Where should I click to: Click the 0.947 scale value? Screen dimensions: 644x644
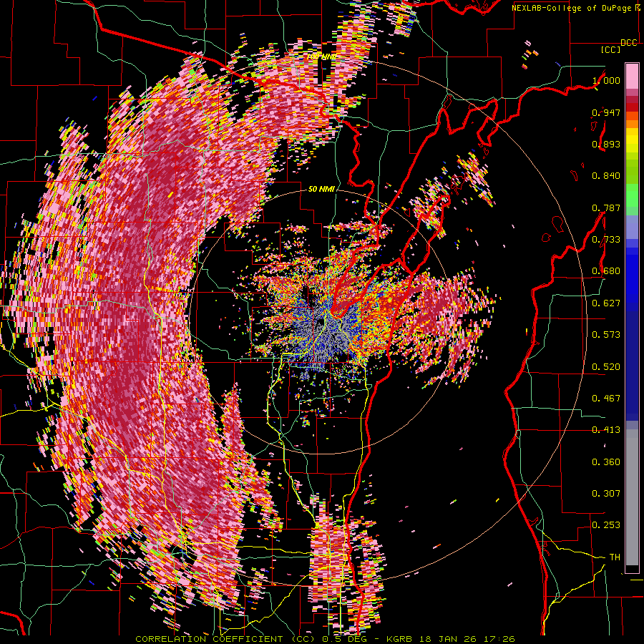(x=606, y=112)
